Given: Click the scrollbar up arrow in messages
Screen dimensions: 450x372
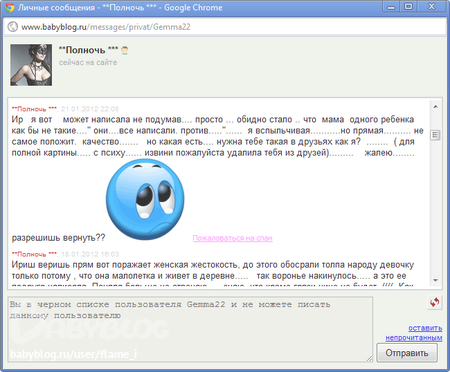Looking at the screenshot, I should click(435, 107).
